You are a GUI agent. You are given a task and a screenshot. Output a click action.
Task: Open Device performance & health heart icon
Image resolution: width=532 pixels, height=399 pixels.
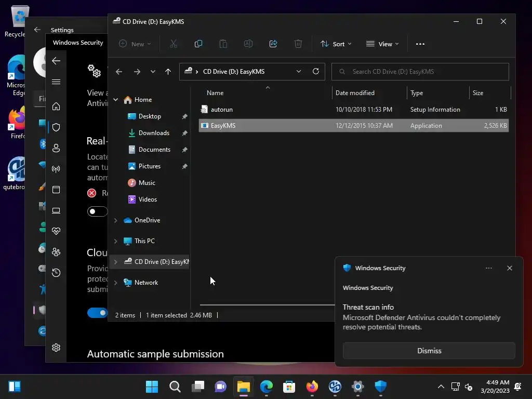coord(56,231)
